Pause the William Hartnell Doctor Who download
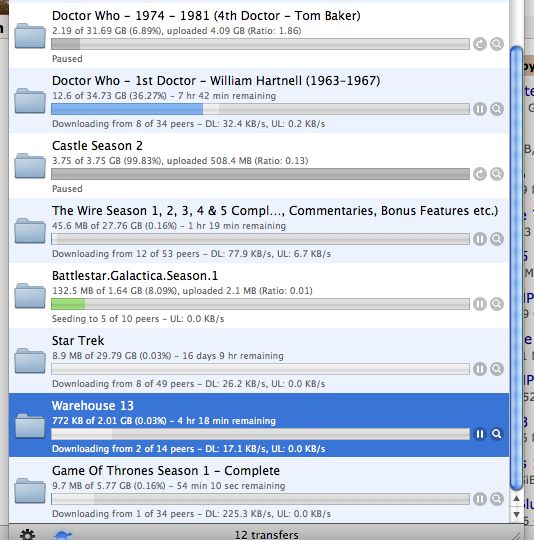534x540 pixels. click(x=479, y=109)
